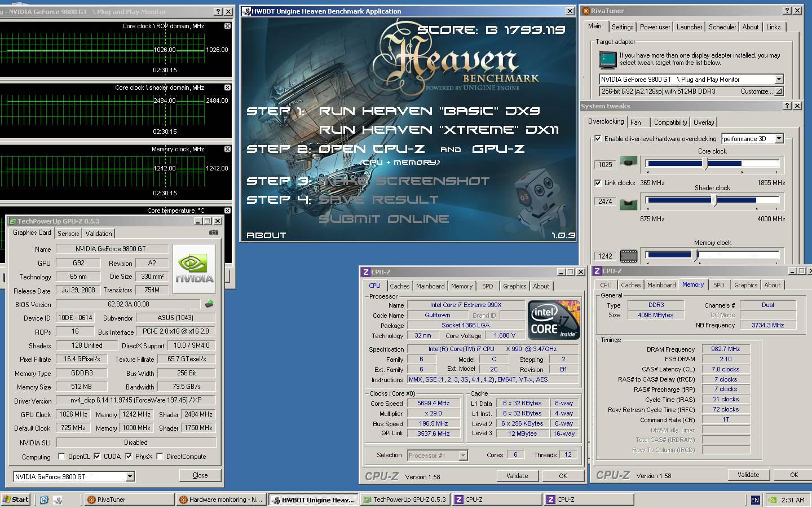Click Close button in GPU-Z
This screenshot has width=812, height=508.
click(x=200, y=475)
